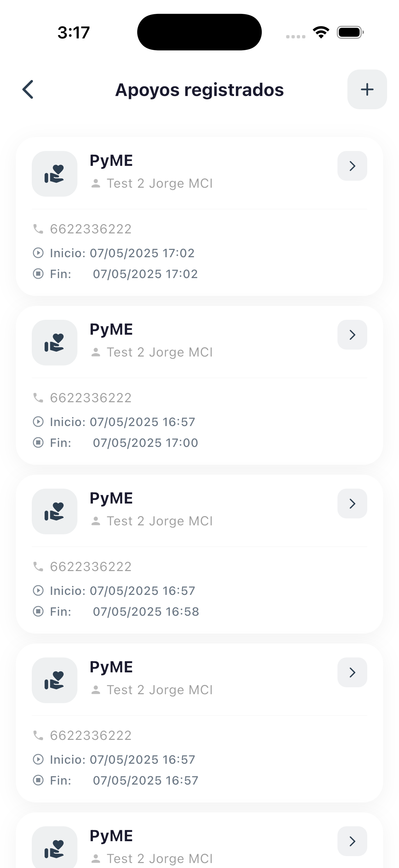The width and height of the screenshot is (399, 868).
Task: Tap the PyME support icon on the first card
Action: pos(55,173)
